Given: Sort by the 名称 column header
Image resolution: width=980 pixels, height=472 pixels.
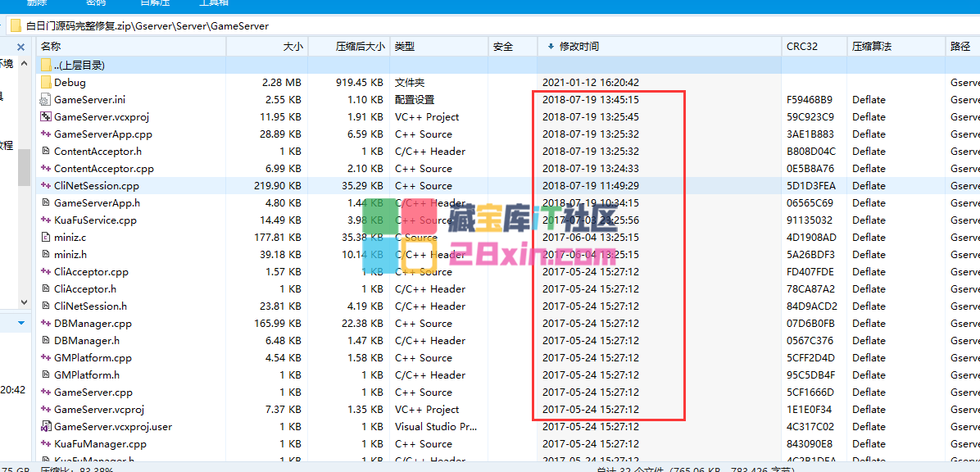Looking at the screenshot, I should coord(51,47).
